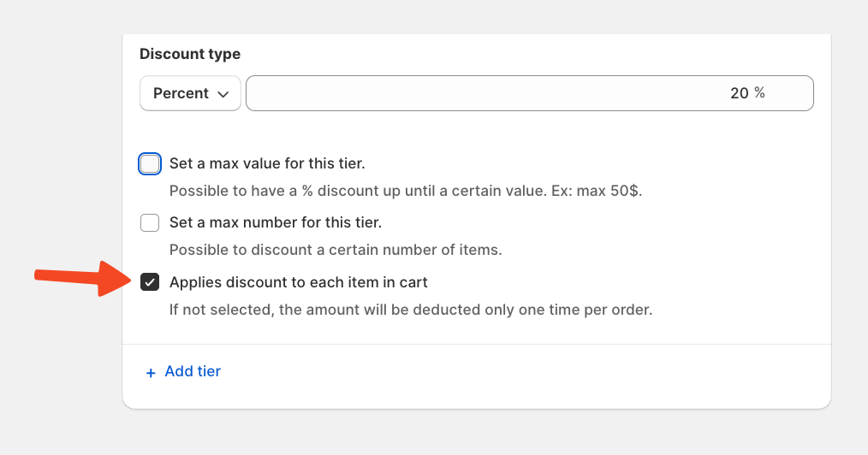This screenshot has width=868, height=455.
Task: Enable the max value for this tier checkbox
Action: [150, 163]
